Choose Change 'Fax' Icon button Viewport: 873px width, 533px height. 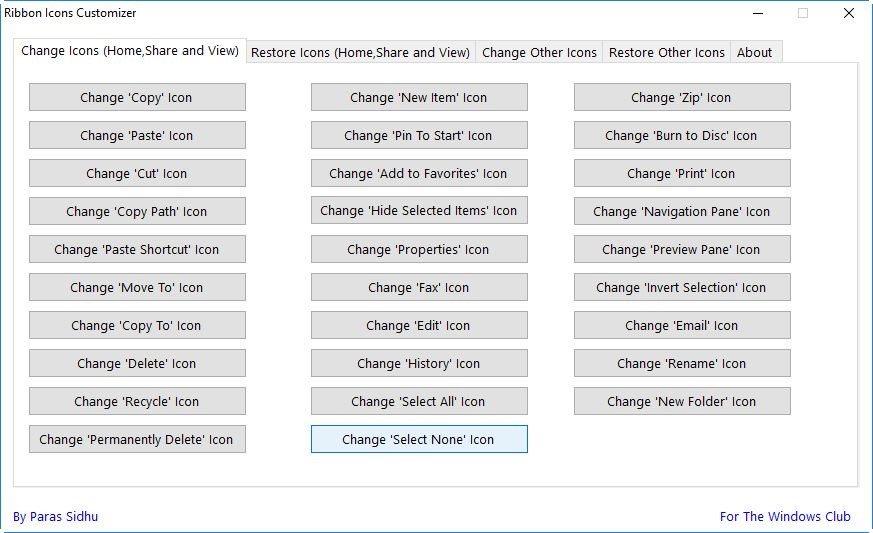tap(419, 287)
